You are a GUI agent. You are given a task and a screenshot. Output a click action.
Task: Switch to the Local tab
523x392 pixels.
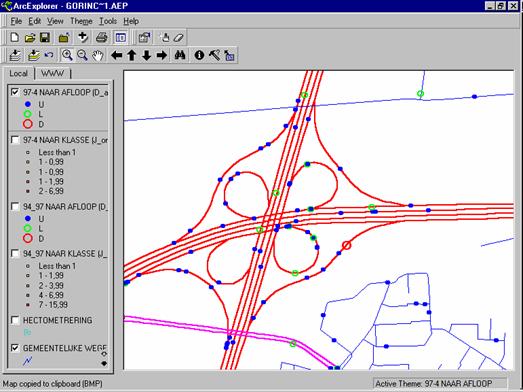coord(18,73)
